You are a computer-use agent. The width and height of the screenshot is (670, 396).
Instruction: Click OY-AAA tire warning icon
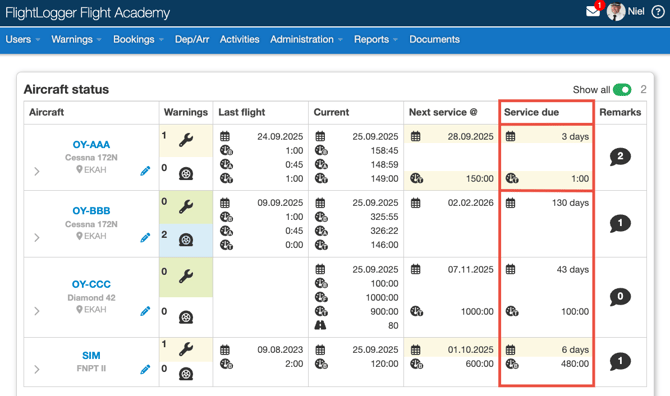tap(186, 173)
